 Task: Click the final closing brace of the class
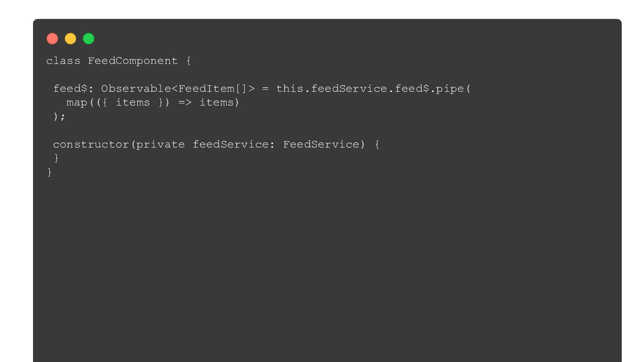(49, 172)
